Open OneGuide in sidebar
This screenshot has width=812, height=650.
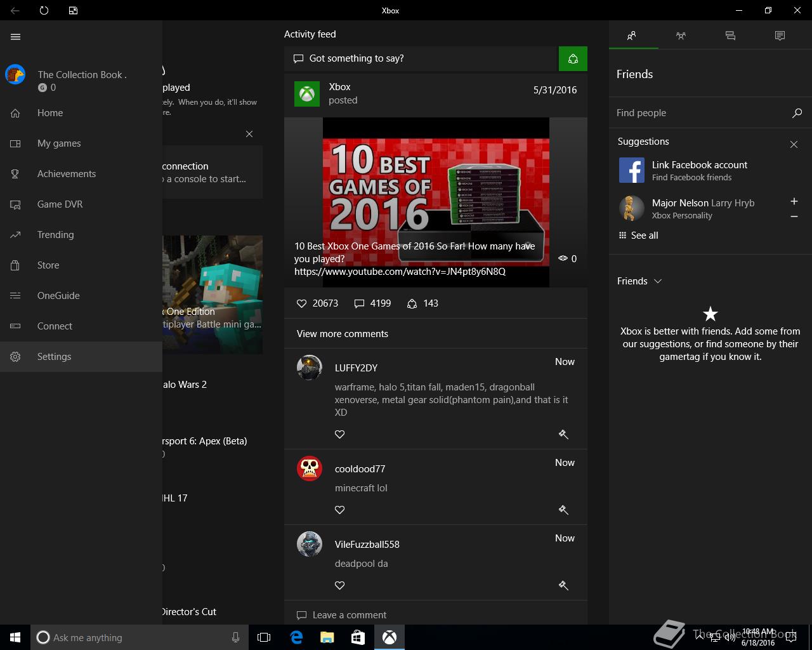point(81,296)
